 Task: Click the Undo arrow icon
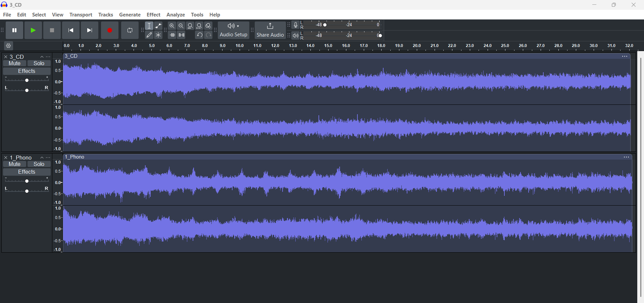[x=199, y=35]
